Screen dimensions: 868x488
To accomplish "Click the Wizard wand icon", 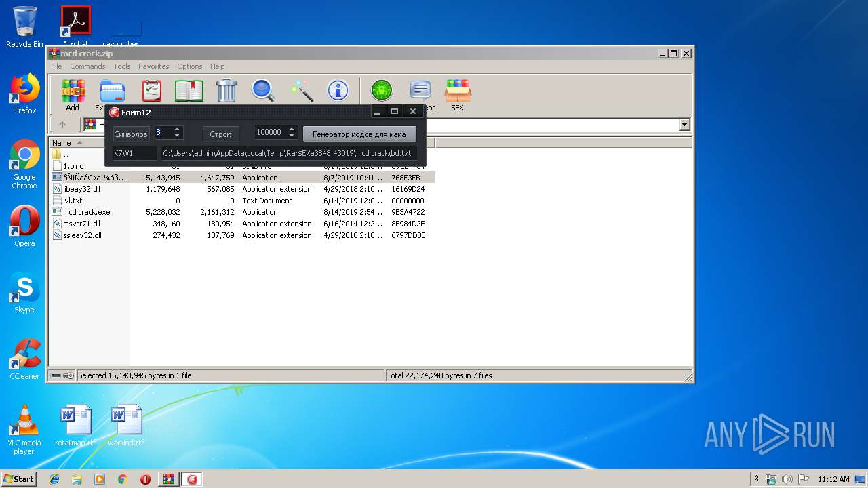I will [x=301, y=91].
